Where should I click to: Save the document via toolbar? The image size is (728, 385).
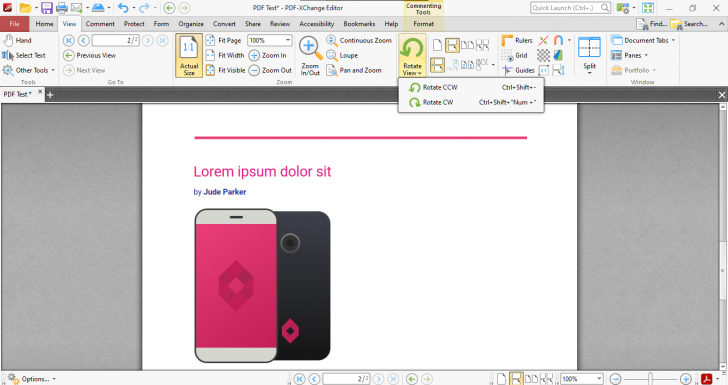[x=46, y=7]
